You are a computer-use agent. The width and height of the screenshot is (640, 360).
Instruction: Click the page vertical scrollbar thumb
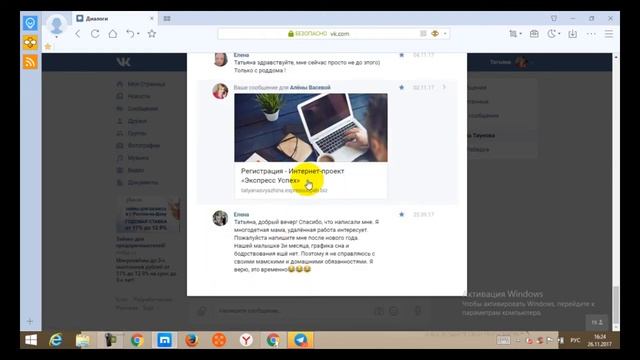(x=616, y=305)
